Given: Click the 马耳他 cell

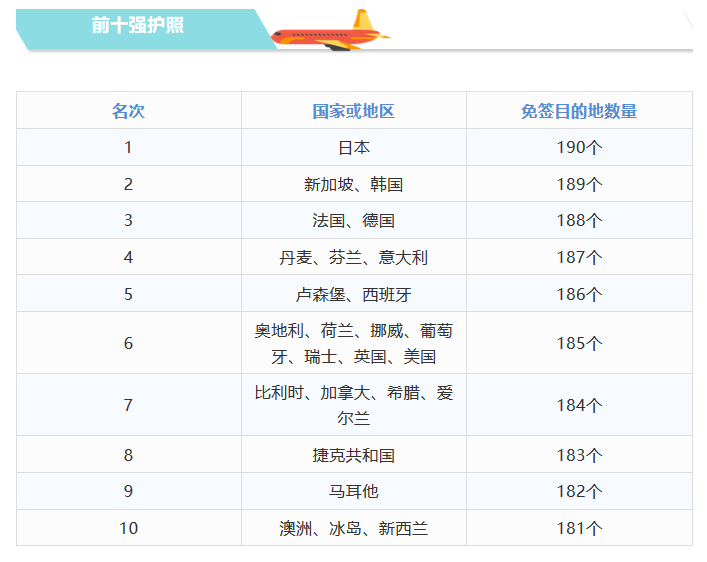Looking at the screenshot, I should (x=354, y=491).
